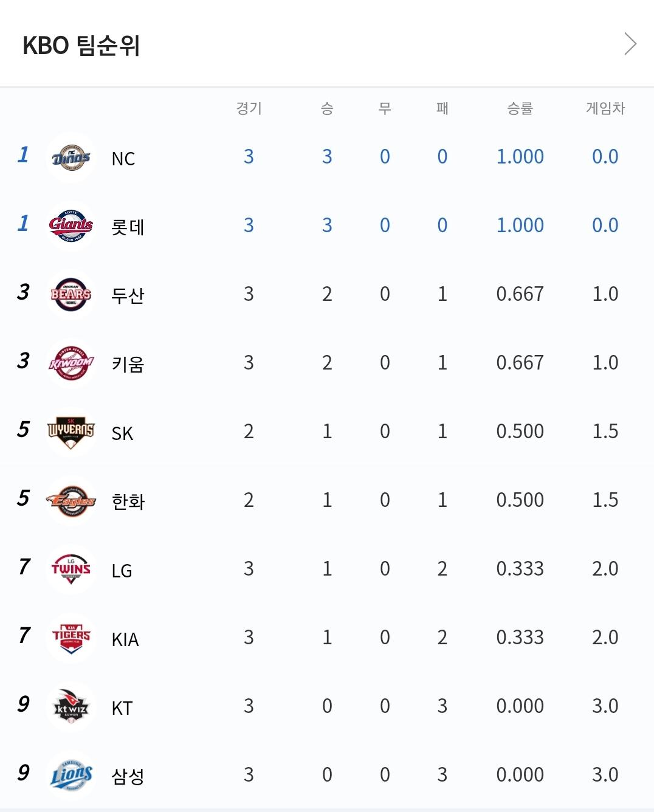Click the Lotte Giants team logo
This screenshot has height=812, width=654.
click(71, 226)
